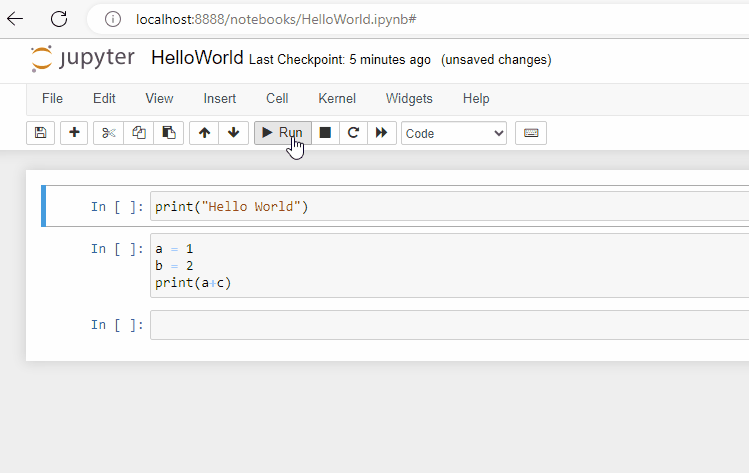Open the Widgets menu
Screen dimensions: 749x473
pos(409,99)
